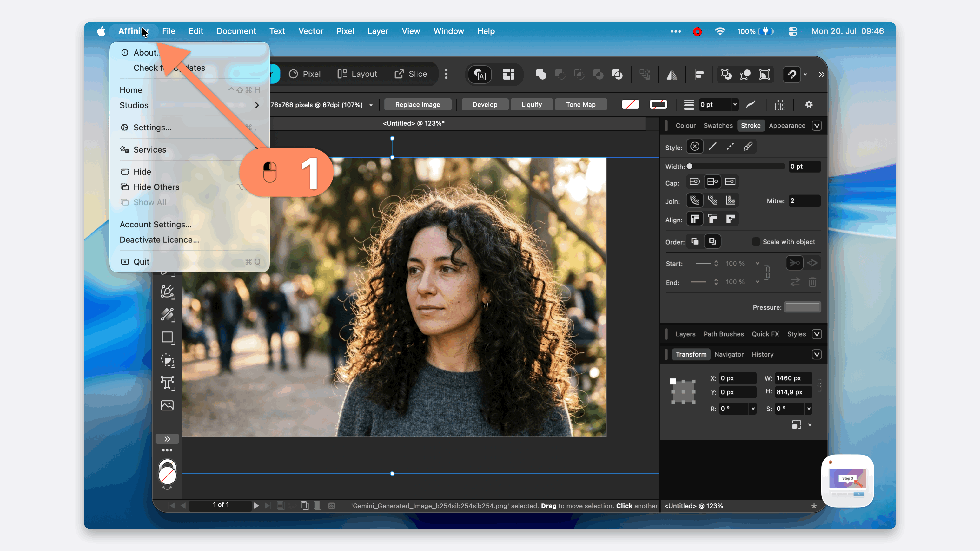Click the Control Centre icon in menu bar
This screenshot has width=980, height=551.
pos(793,31)
